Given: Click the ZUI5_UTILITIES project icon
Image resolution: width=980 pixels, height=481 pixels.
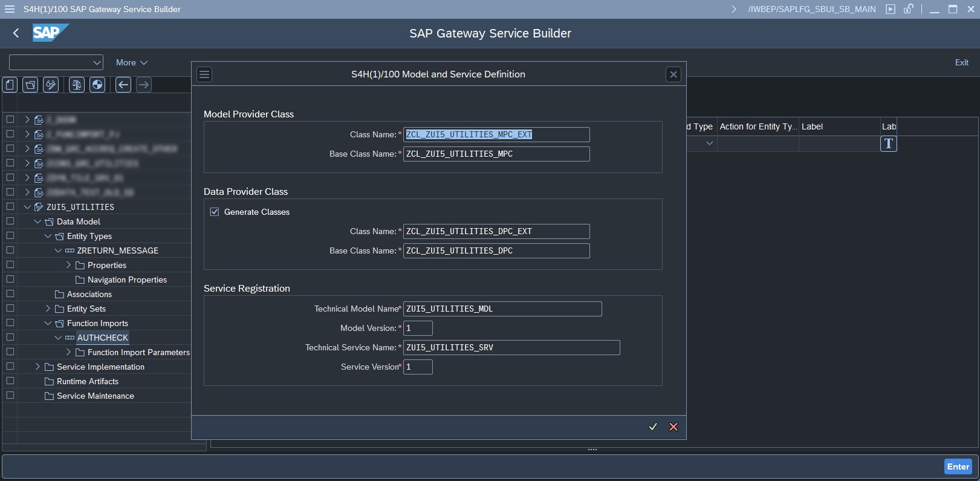Looking at the screenshot, I should tap(39, 207).
